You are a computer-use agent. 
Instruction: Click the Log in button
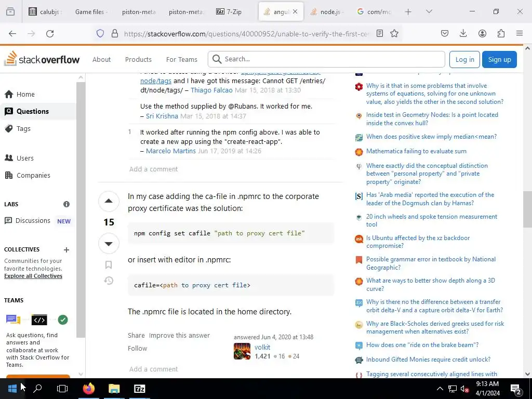(x=464, y=59)
